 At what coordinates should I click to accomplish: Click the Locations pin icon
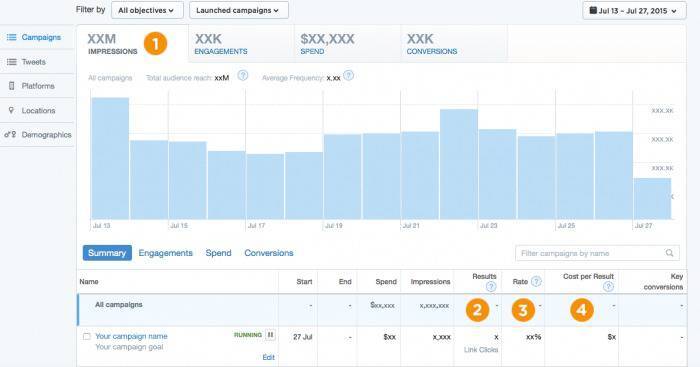point(11,110)
